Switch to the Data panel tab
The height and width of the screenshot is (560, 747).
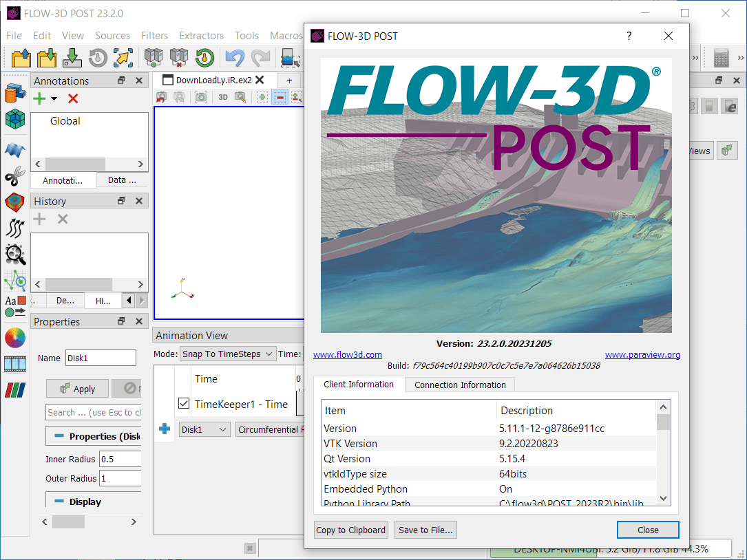coord(122,180)
